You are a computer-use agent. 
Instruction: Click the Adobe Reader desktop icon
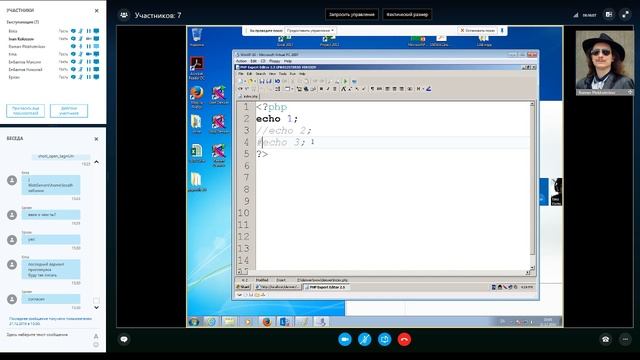click(x=197, y=68)
